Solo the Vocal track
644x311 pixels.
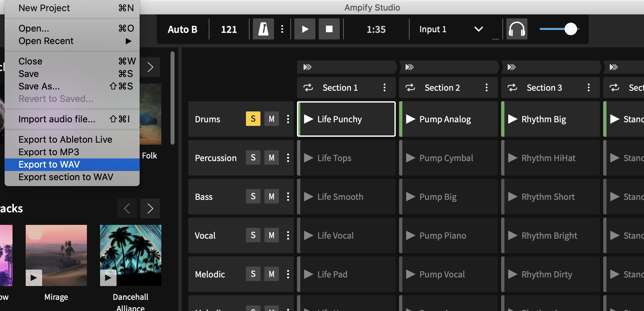click(253, 235)
